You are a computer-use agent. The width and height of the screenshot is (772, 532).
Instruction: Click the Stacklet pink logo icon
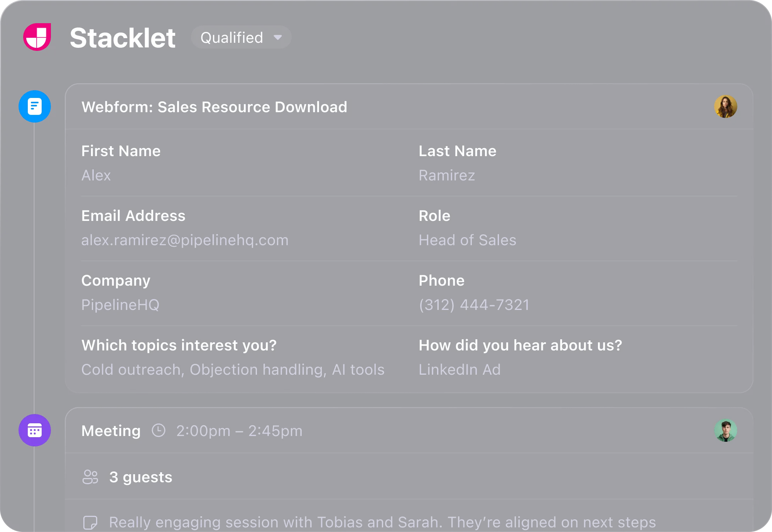tap(37, 37)
